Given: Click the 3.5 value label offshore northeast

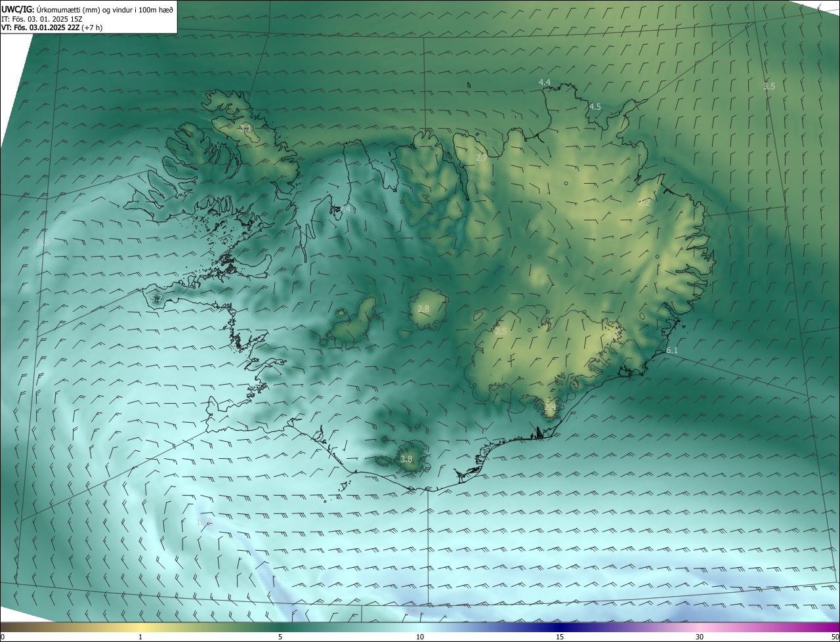Looking at the screenshot, I should coord(769,86).
